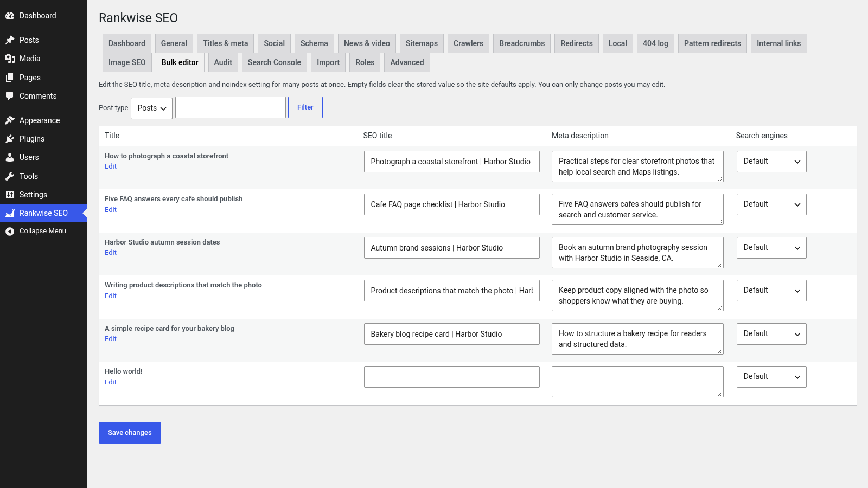Open Search engines dropdown for product descriptions post
The height and width of the screenshot is (488, 868).
point(771,291)
